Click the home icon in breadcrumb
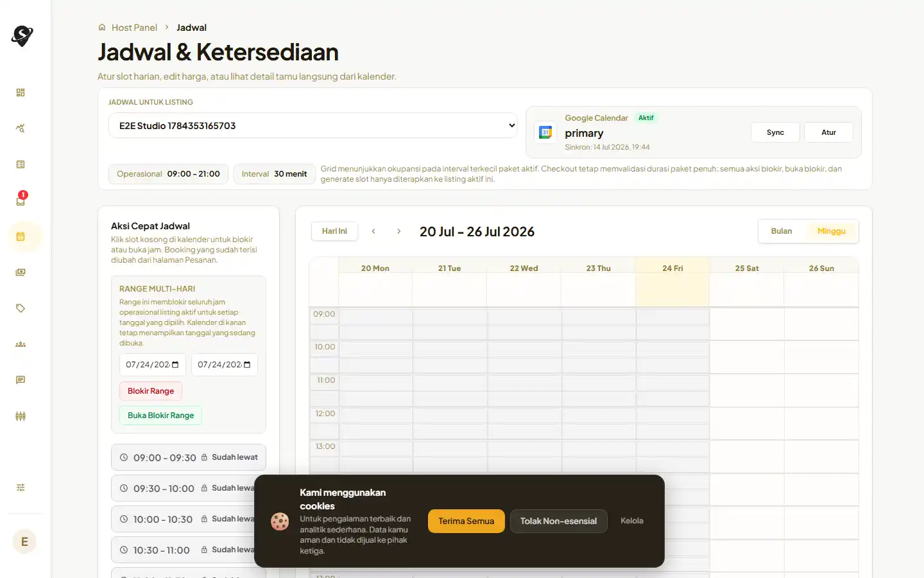Screen dimensions: 924x578 click(102, 28)
